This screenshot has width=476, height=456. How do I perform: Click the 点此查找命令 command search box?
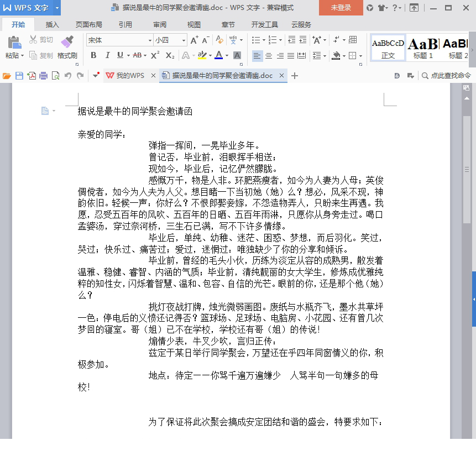pos(447,76)
